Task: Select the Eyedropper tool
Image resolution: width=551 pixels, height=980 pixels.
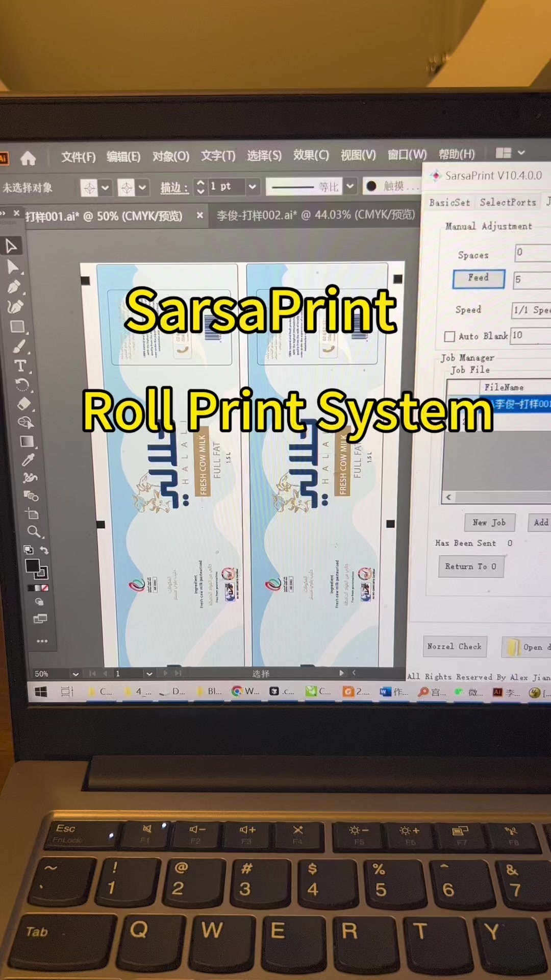Action: (x=28, y=459)
